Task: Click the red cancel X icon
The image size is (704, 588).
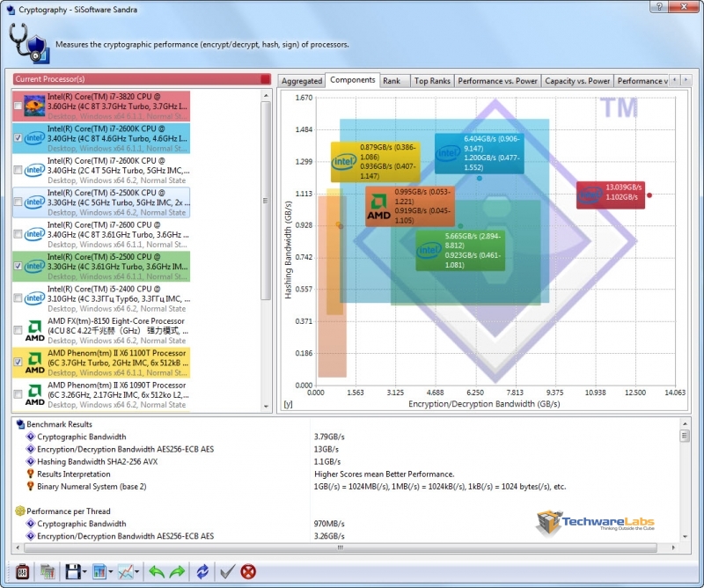Action: 248,571
